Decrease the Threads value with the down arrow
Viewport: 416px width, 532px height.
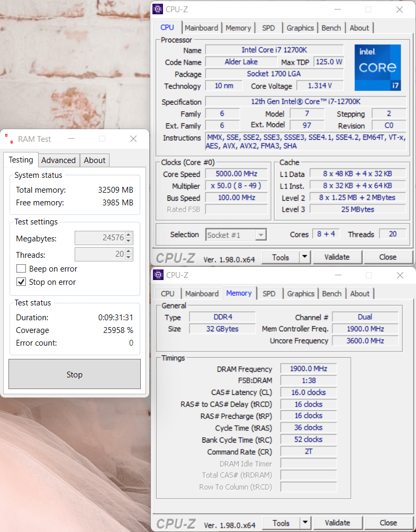pos(129,257)
